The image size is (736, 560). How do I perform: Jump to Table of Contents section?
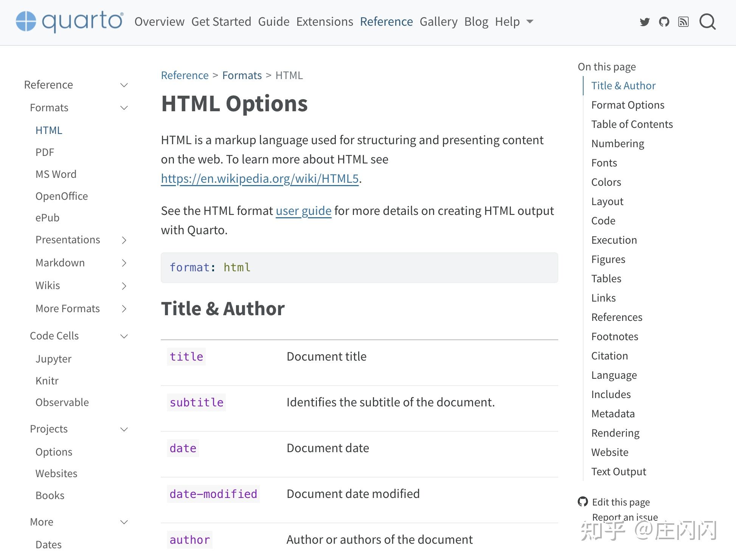632,124
